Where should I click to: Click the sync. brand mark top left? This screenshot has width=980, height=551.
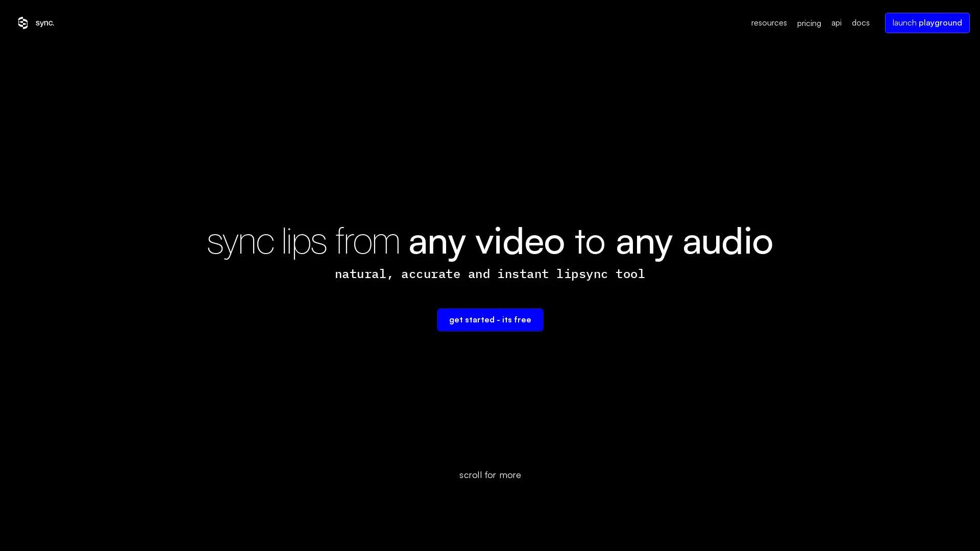[x=23, y=23]
